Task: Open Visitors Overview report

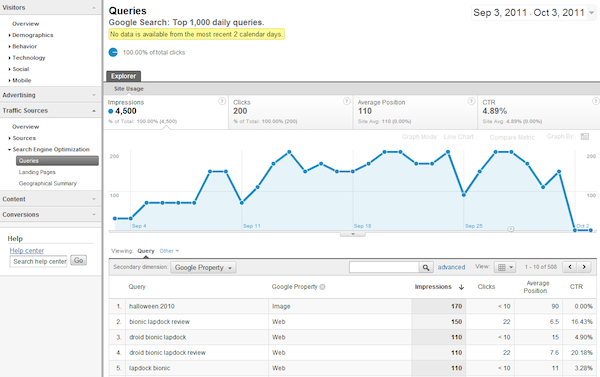Action: (26, 24)
